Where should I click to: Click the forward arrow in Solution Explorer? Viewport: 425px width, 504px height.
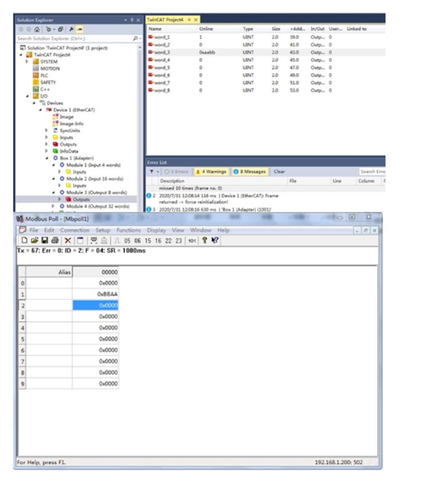(29, 29)
